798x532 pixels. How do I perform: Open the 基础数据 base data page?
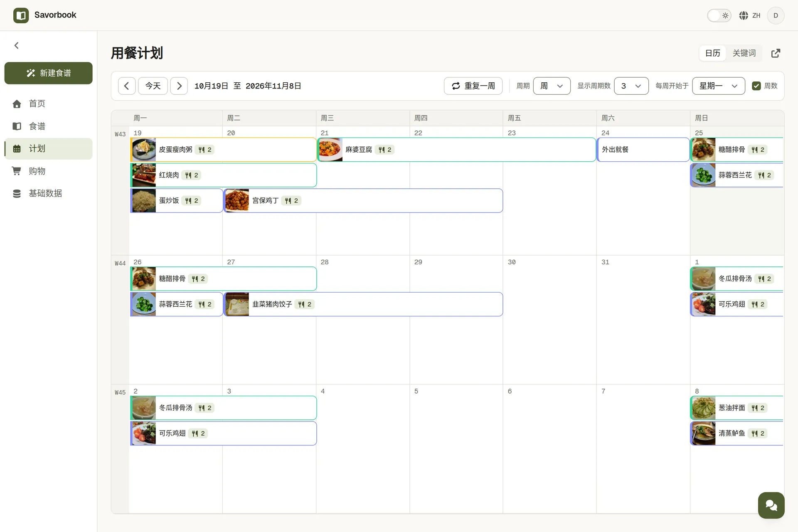coord(48,193)
